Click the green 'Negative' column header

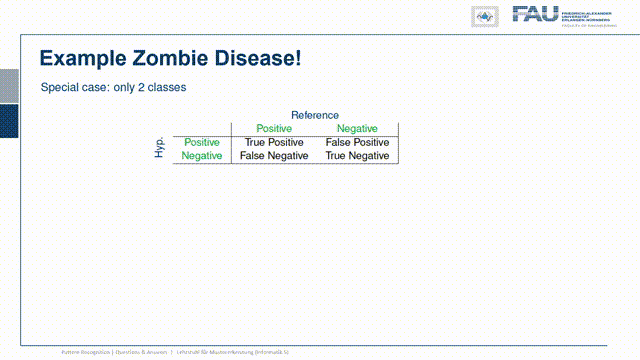pyautogui.click(x=357, y=129)
